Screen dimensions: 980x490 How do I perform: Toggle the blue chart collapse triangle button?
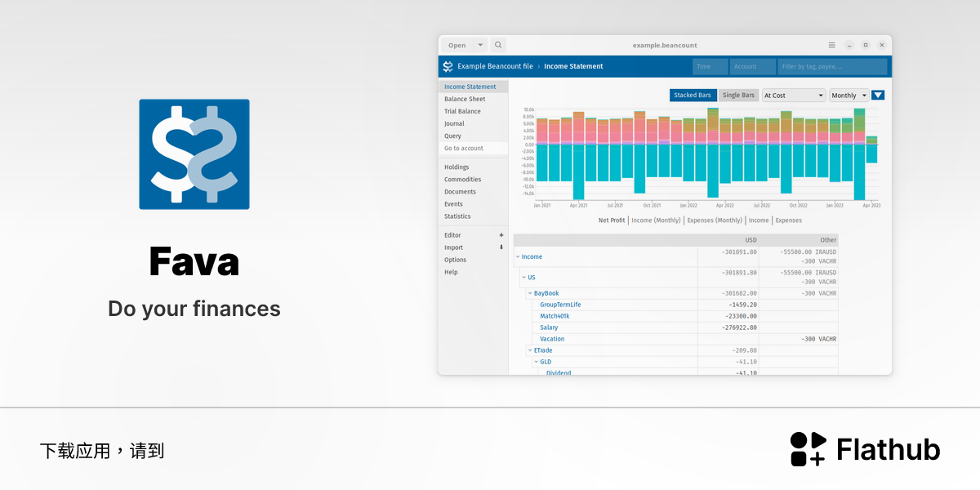(x=878, y=96)
